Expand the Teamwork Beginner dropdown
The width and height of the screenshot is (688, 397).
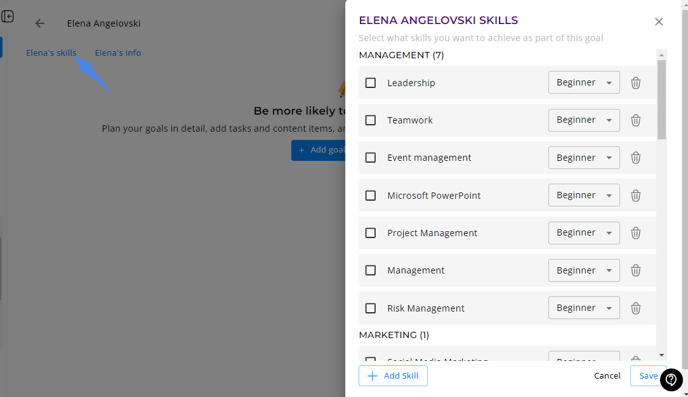584,120
